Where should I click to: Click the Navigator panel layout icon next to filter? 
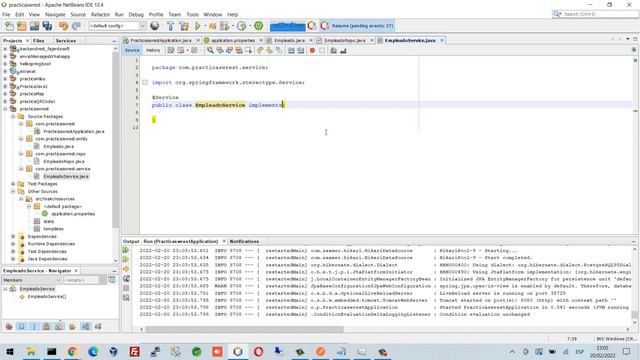coord(111,280)
